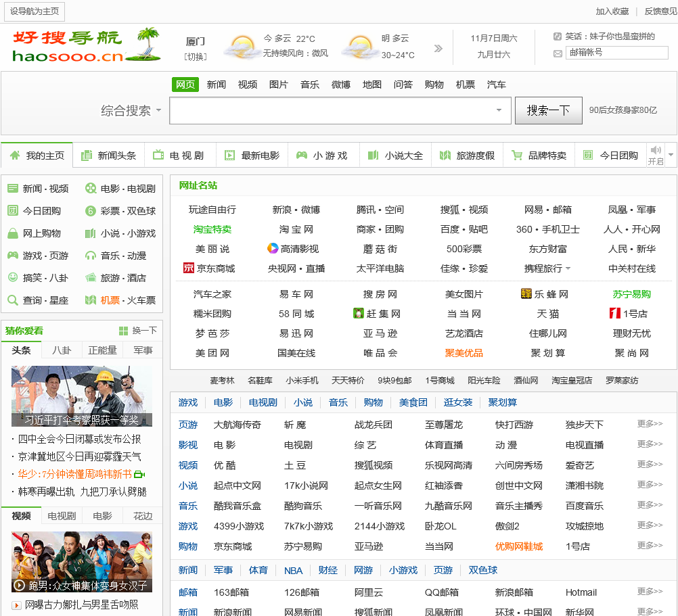This screenshot has width=678, height=616.
Task: Click the 赶集网 logo icon
Action: [359, 313]
